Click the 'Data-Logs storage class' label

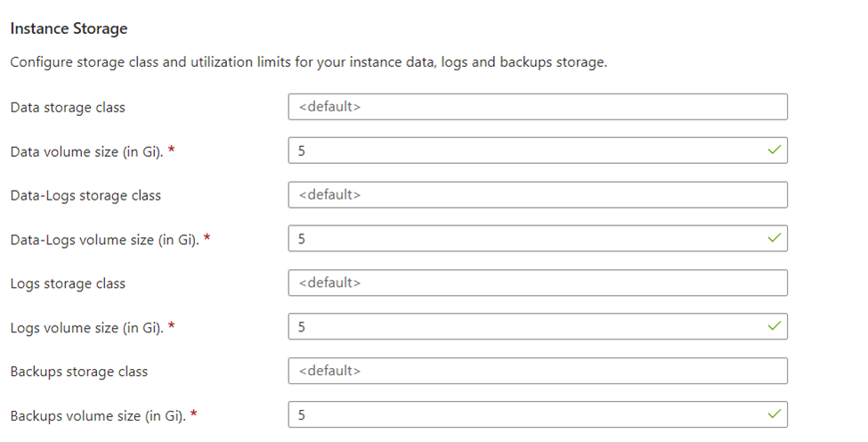pos(85,195)
